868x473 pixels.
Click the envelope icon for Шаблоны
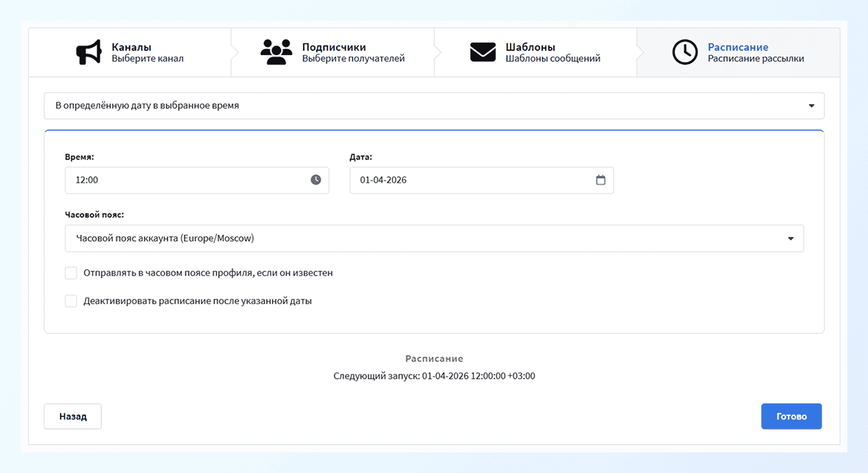(x=483, y=53)
